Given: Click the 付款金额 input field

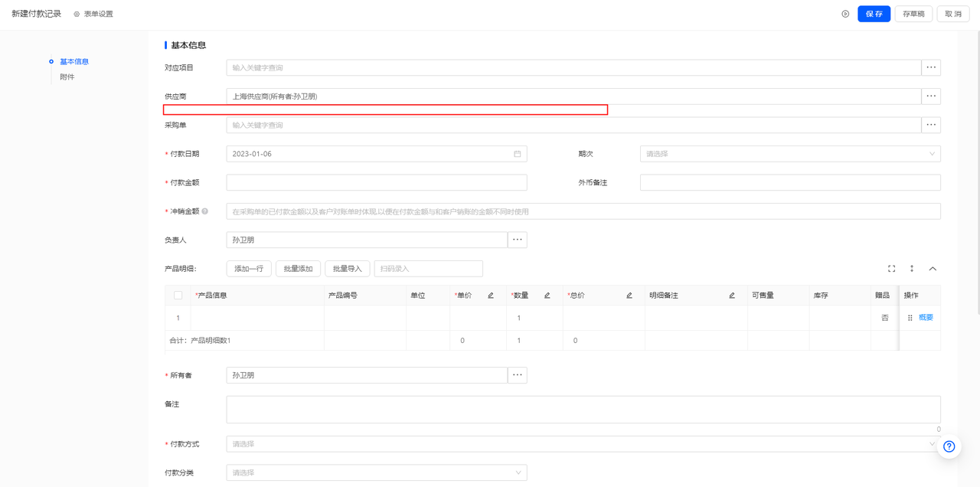Looking at the screenshot, I should pyautogui.click(x=377, y=182).
